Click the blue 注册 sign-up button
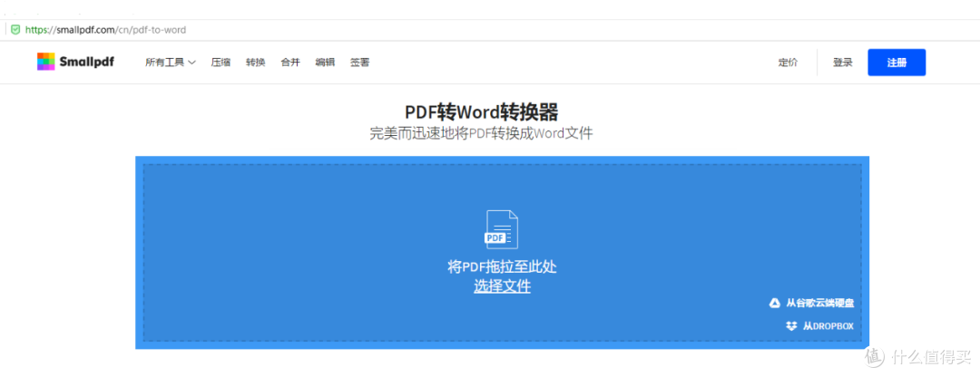Screen dimensions: 980x377 point(897,63)
